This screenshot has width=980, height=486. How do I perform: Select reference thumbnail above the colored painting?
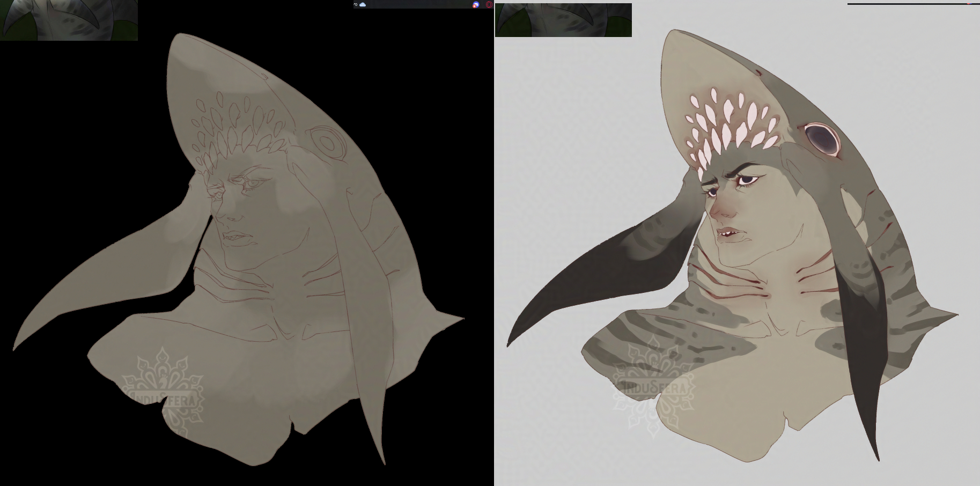(563, 20)
